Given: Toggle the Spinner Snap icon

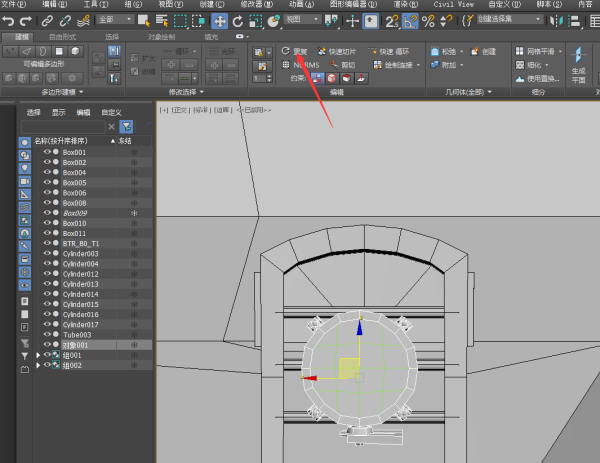Looking at the screenshot, I should coord(446,21).
